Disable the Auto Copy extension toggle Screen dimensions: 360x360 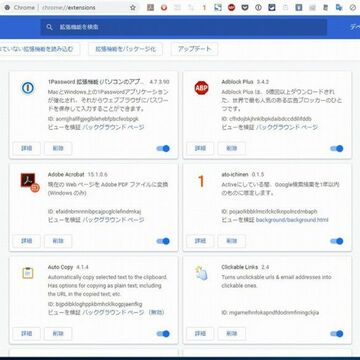tap(163, 334)
